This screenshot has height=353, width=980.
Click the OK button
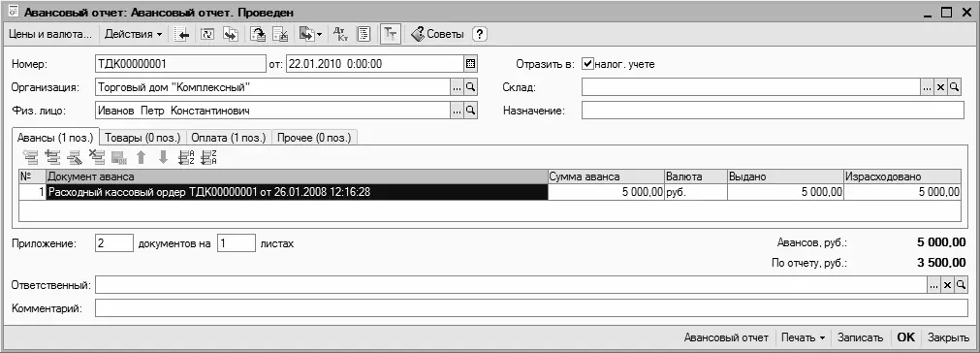pyautogui.click(x=905, y=337)
